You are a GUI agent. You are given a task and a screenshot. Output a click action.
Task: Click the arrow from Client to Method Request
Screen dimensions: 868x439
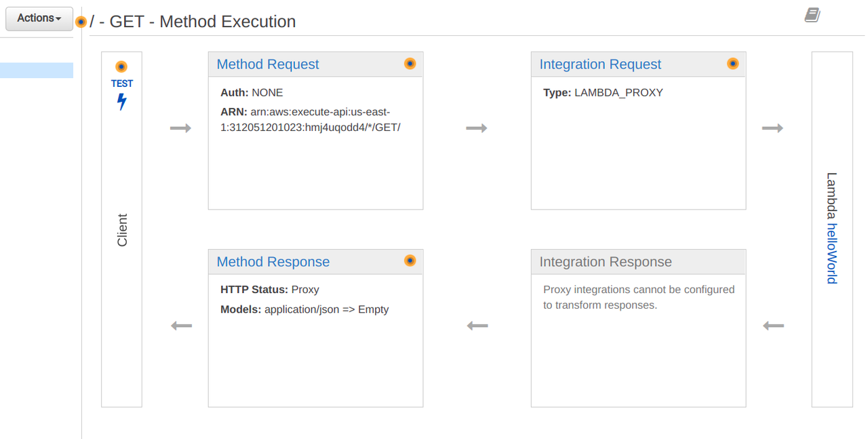pos(180,128)
